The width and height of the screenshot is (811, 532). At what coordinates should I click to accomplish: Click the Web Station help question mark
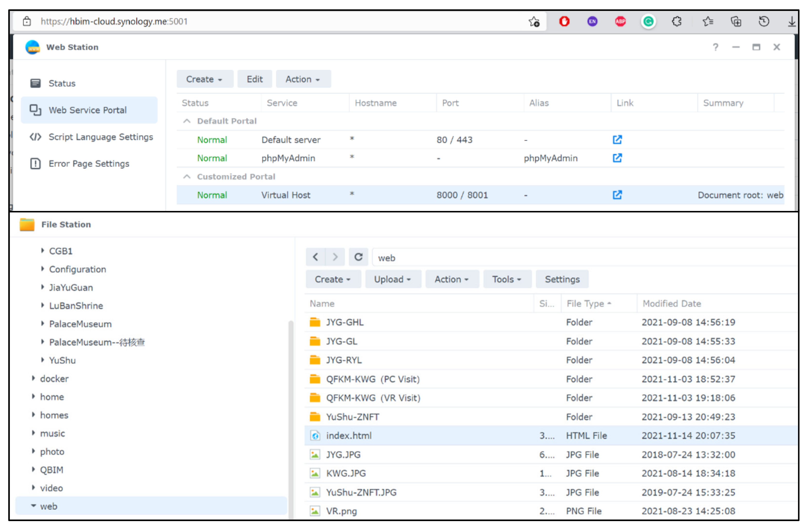tap(715, 47)
